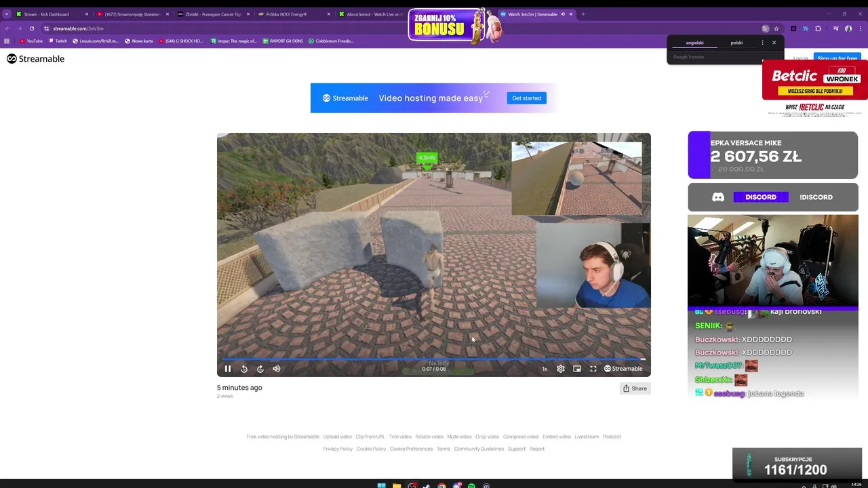Open the Google Translate options menu (three dots)
868x488 pixels.
pyautogui.click(x=762, y=43)
